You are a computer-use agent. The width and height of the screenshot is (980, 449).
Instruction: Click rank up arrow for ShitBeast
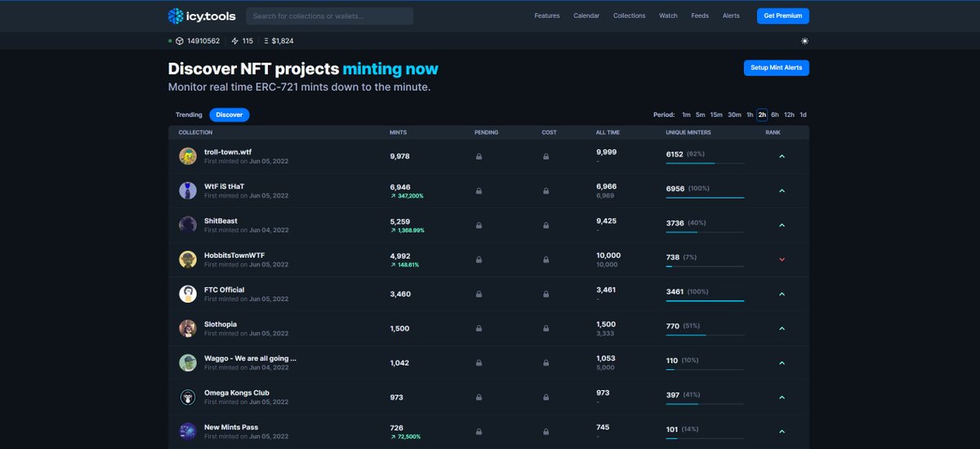782,225
